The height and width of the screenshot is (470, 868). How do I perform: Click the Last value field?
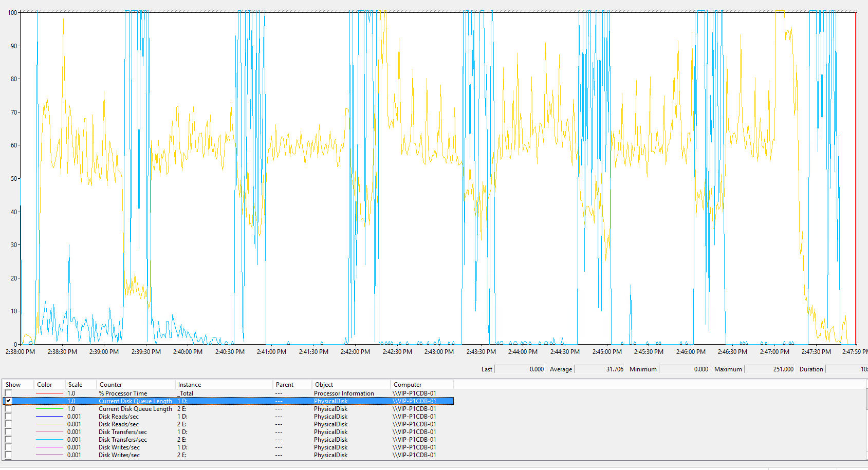[519, 369]
